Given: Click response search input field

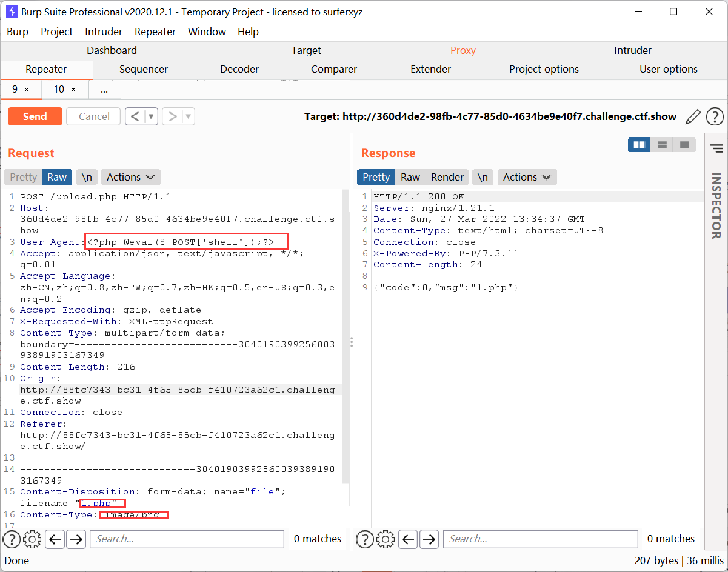Looking at the screenshot, I should coord(540,539).
